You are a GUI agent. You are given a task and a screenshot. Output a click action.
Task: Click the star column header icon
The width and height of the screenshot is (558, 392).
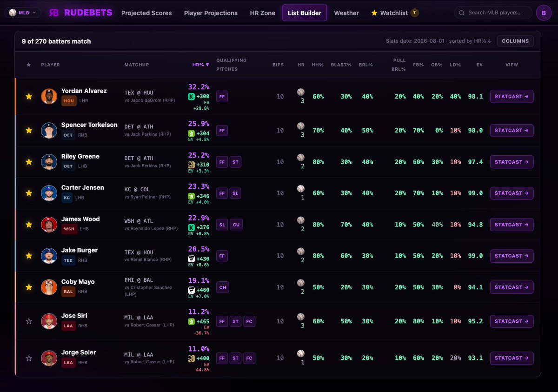pos(29,65)
